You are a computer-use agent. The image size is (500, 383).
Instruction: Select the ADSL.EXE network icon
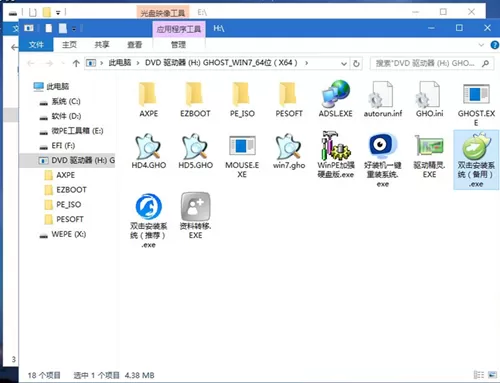click(336, 94)
